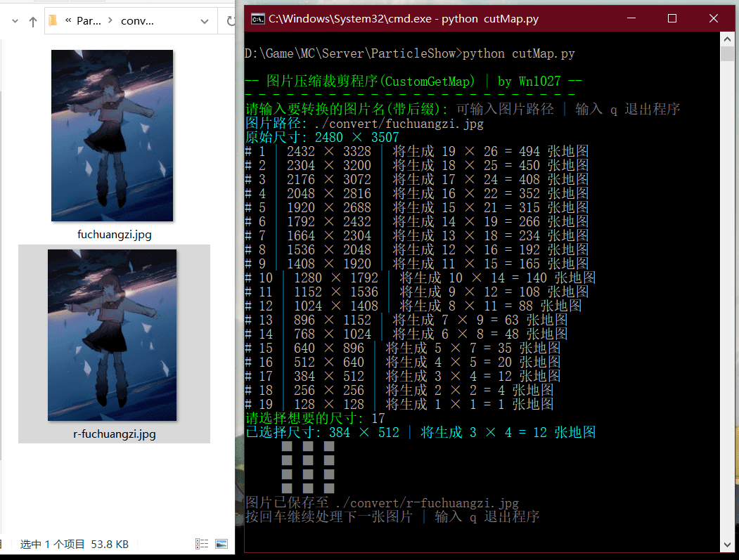Select the "conv..." breadcrumb folder
The width and height of the screenshot is (739, 560).
[x=137, y=21]
